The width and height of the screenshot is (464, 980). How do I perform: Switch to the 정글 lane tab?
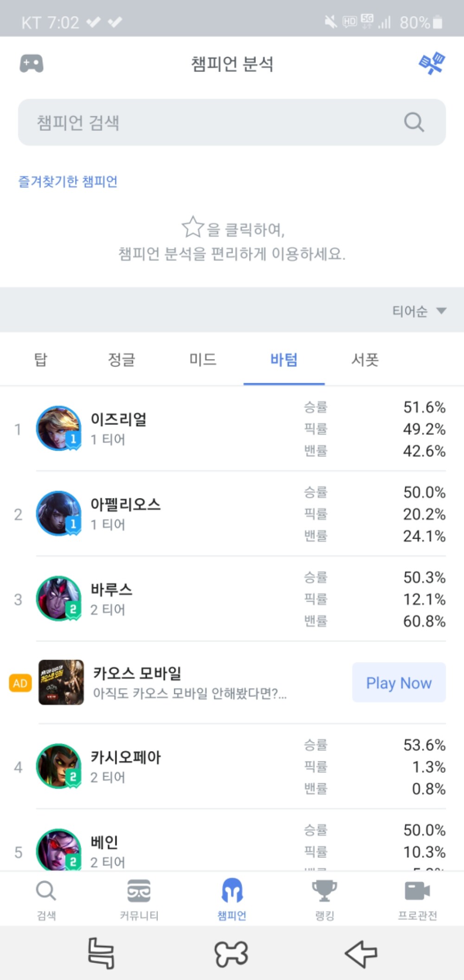tap(122, 359)
